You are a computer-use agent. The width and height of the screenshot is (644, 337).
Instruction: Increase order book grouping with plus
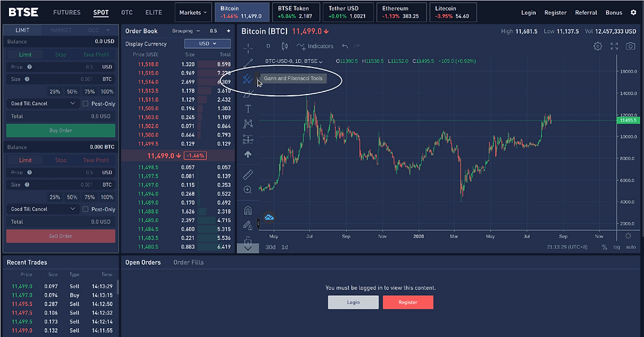pos(229,31)
